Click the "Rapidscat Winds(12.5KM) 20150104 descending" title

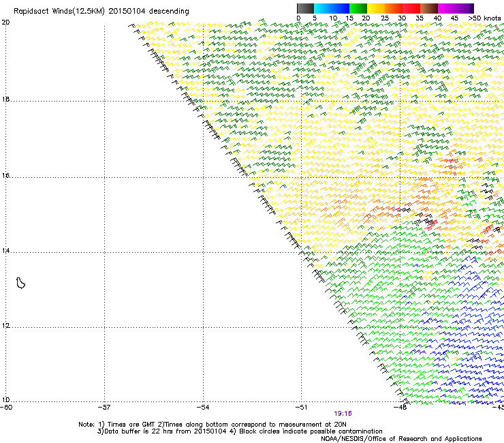(101, 12)
